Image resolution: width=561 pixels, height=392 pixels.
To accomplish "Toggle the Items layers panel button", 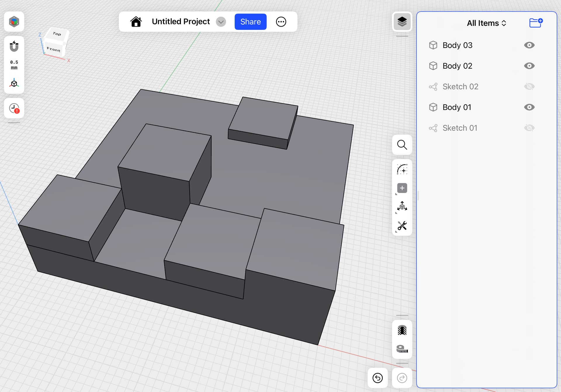I will (402, 22).
